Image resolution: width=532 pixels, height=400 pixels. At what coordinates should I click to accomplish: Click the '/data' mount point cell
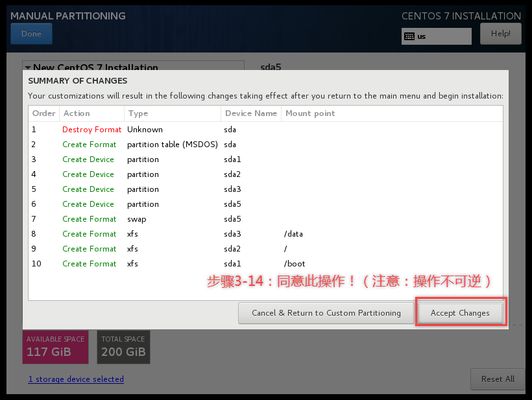click(x=293, y=234)
